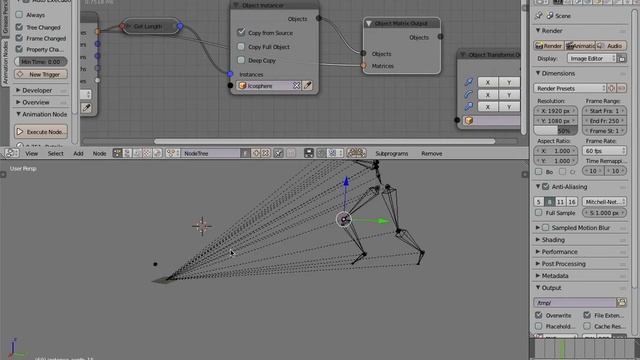
Task: Open the Render Presets dropdown
Action: pyautogui.click(x=570, y=88)
